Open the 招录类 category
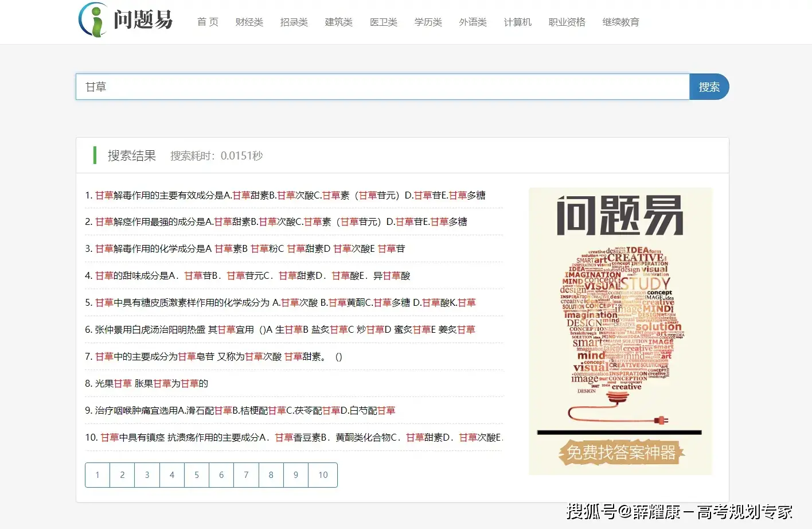Viewport: 812px width, 529px height. tap(294, 22)
